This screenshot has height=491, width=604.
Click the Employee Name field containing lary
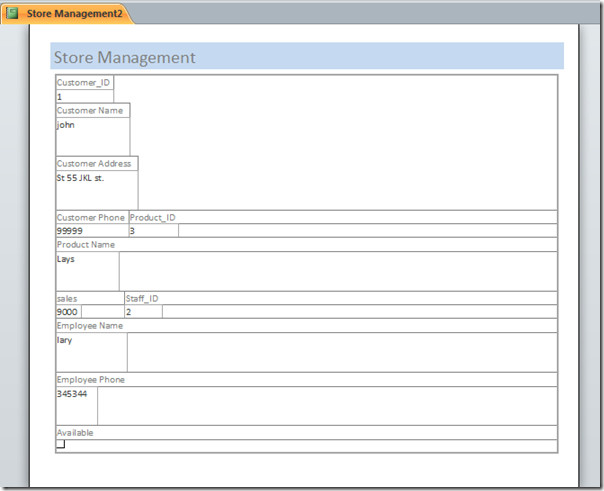coord(91,352)
